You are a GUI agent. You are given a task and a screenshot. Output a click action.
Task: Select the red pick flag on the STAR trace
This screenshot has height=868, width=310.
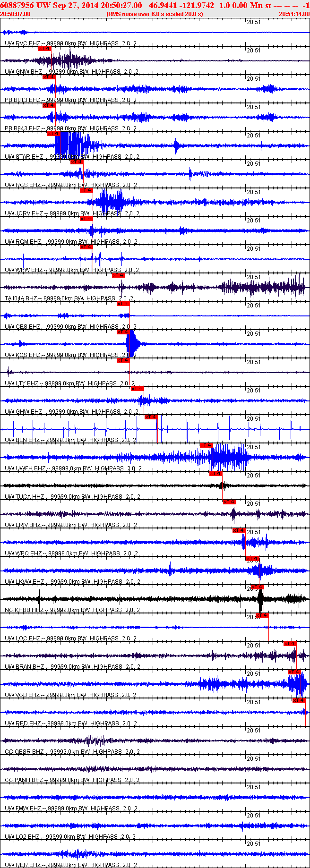53,133
